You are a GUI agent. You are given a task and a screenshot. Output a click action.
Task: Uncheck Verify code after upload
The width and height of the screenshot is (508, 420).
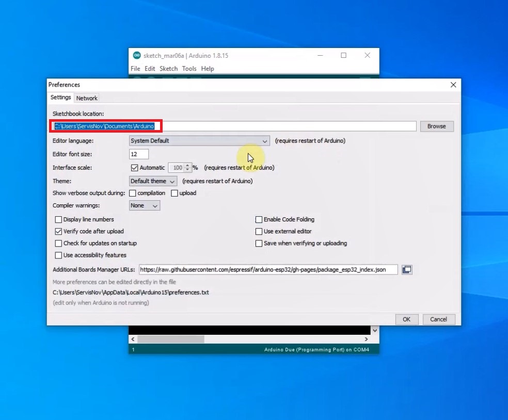point(58,231)
